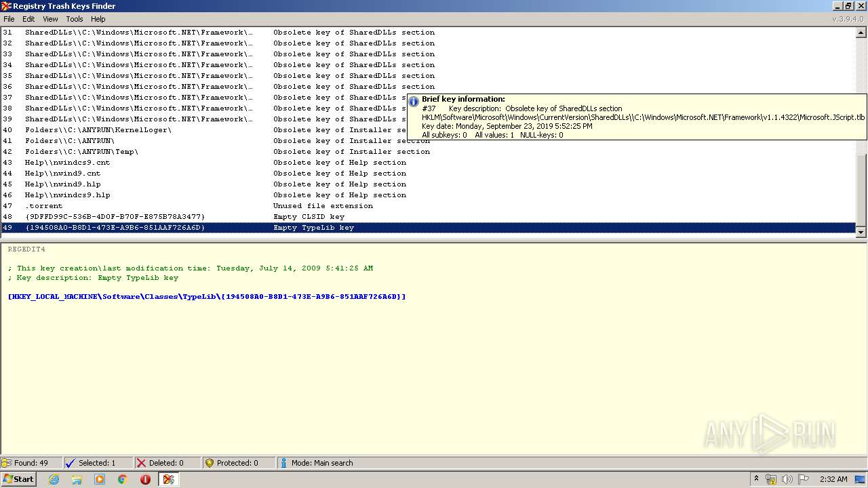Image resolution: width=868 pixels, height=488 pixels.
Task: Select Registry Trash Keys Finder taskbar button
Action: (169, 479)
